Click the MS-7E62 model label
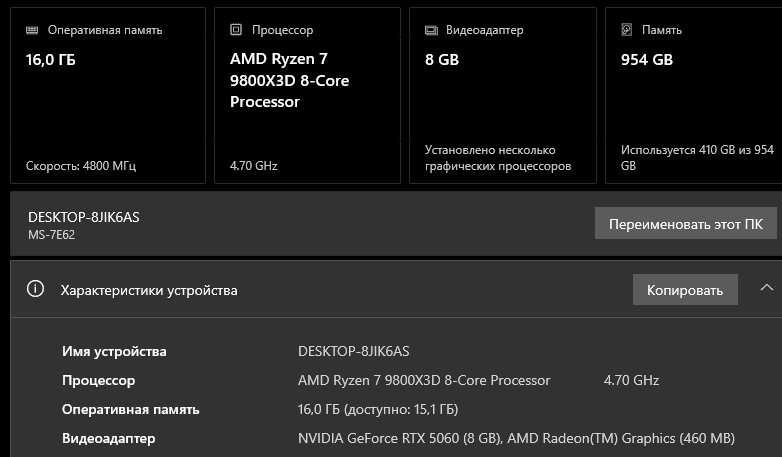 51,235
